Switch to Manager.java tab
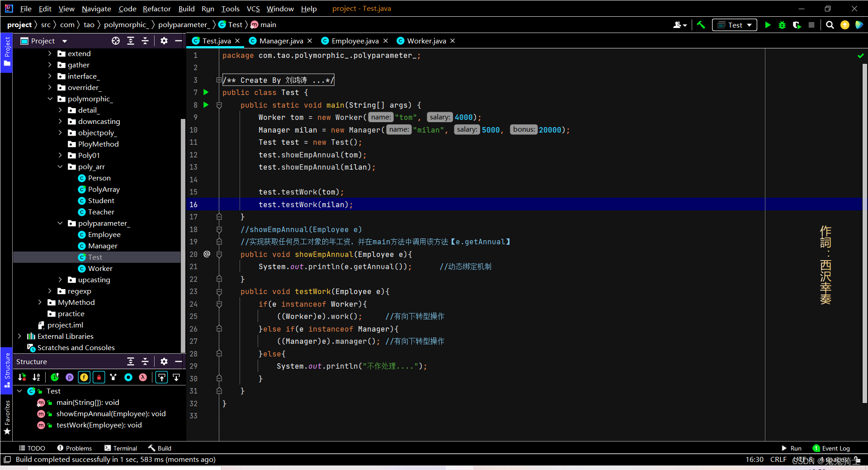 281,41
